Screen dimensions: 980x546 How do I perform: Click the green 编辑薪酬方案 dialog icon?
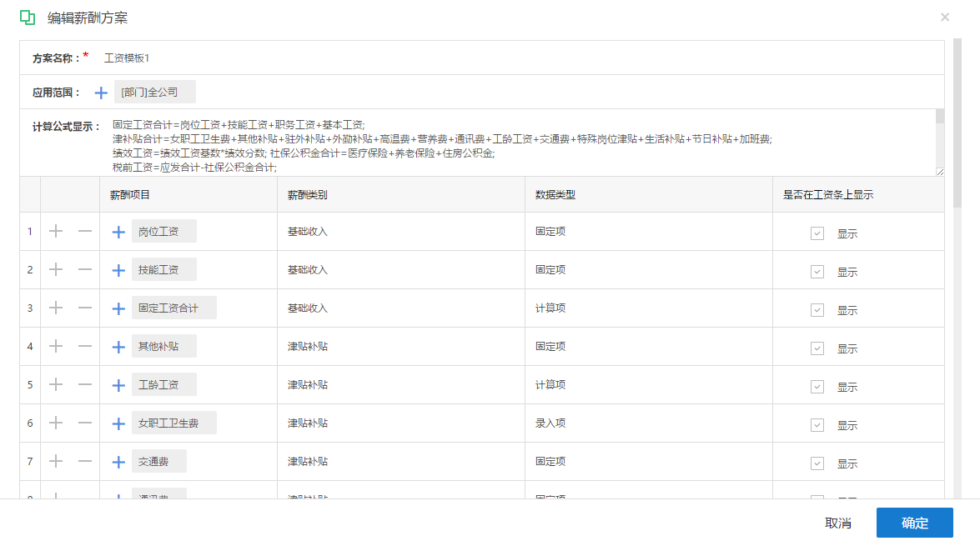28,18
